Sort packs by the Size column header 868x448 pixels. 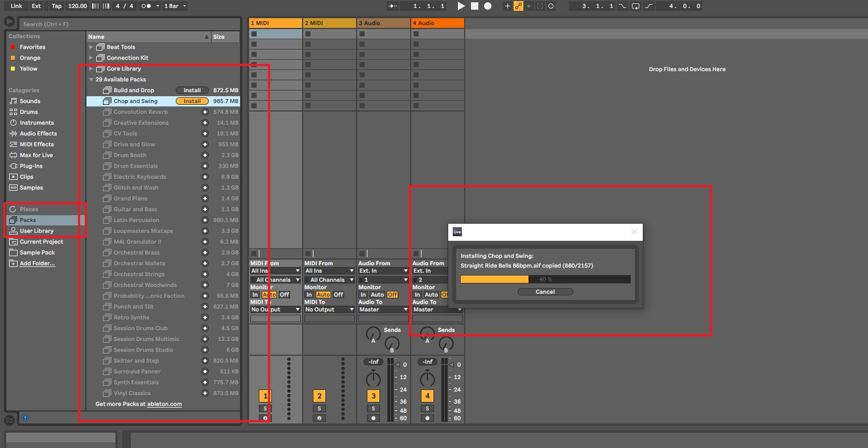pos(225,36)
